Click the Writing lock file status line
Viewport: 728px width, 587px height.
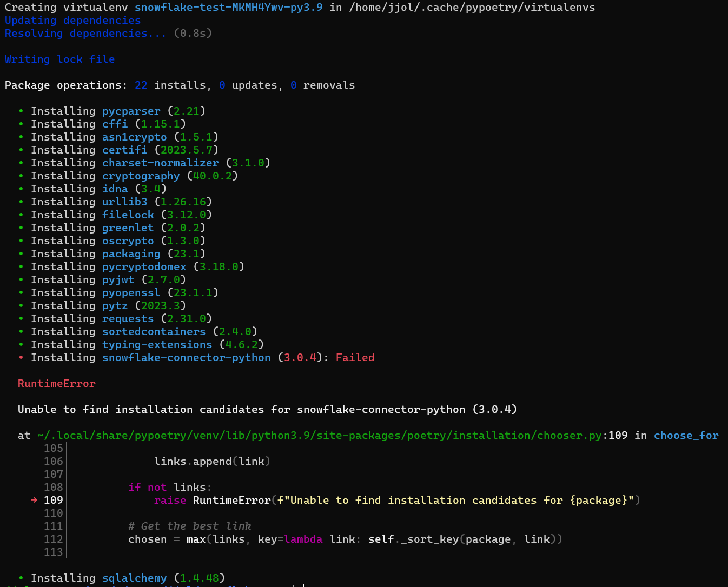click(x=59, y=59)
